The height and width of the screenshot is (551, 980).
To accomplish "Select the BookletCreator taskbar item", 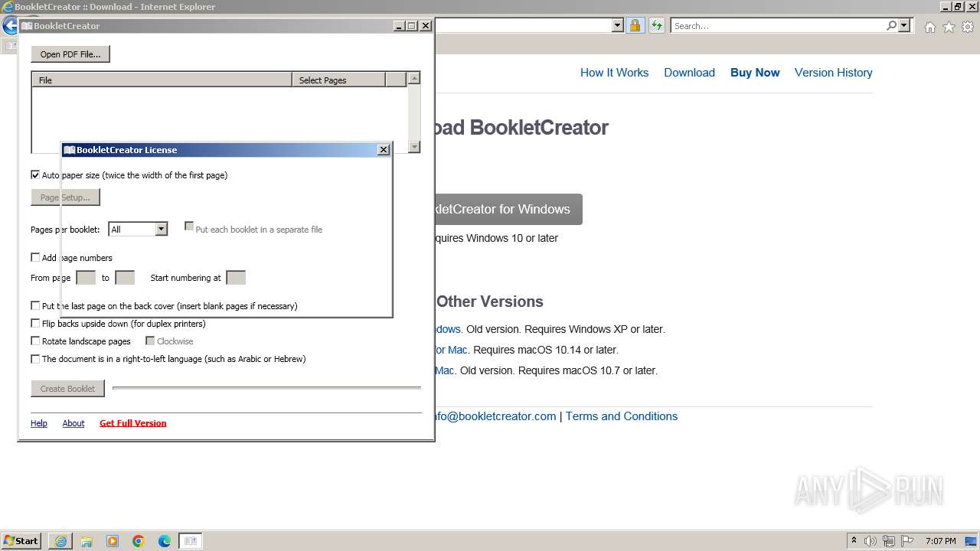I will (191, 541).
